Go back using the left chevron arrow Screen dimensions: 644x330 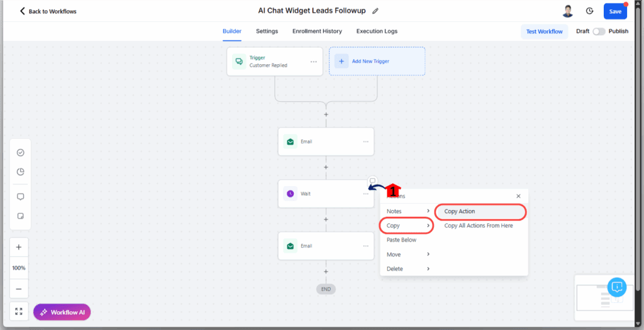tap(22, 11)
